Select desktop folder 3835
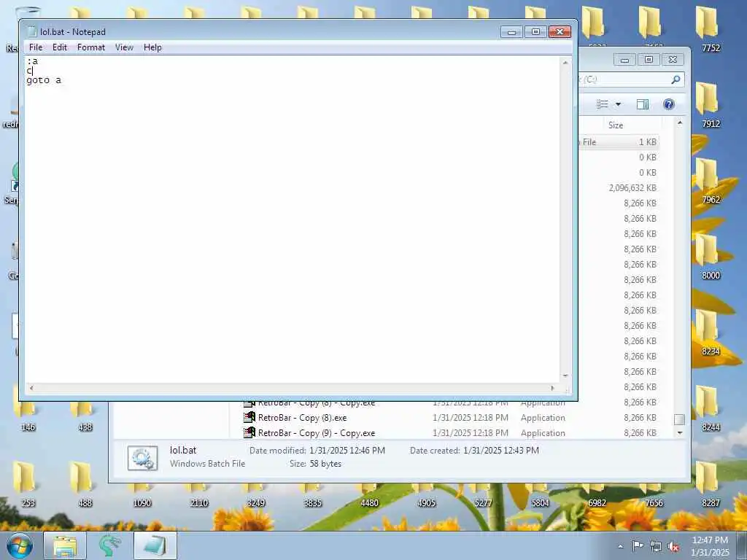This screenshot has height=560, width=747. [312, 496]
